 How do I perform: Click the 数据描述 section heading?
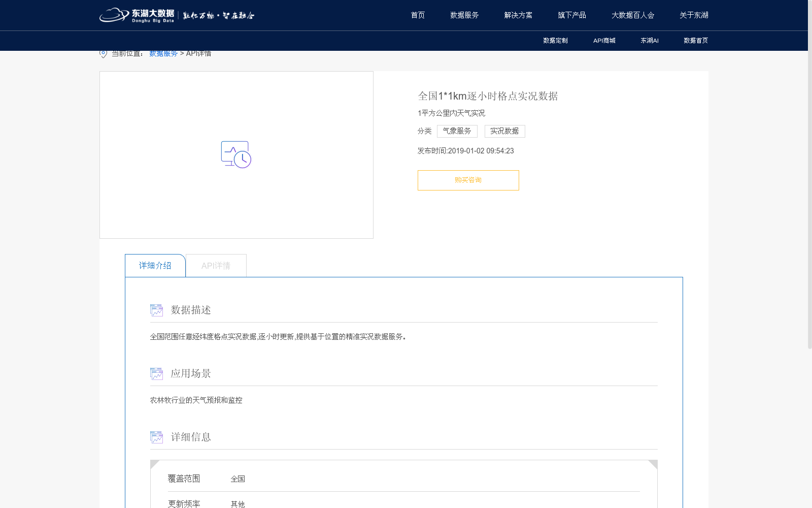point(191,310)
